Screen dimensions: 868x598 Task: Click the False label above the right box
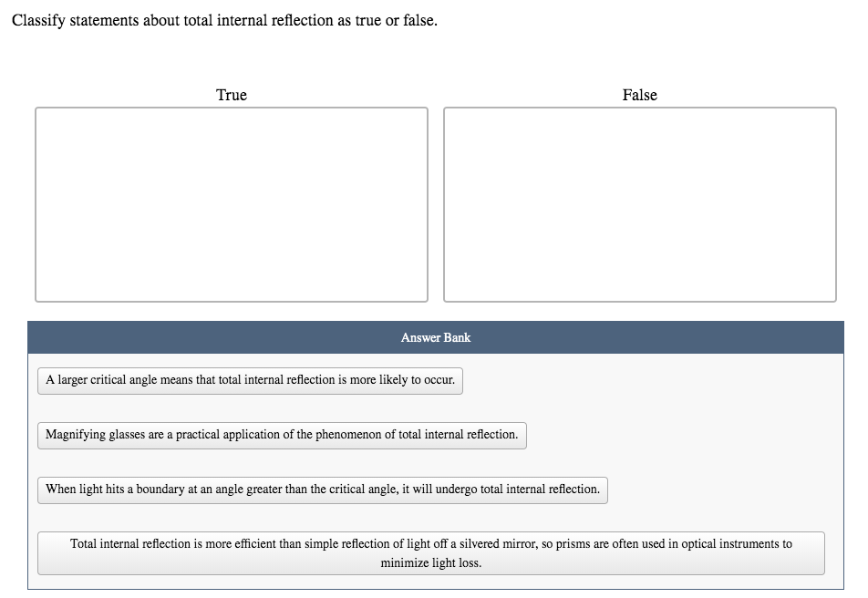638,95
